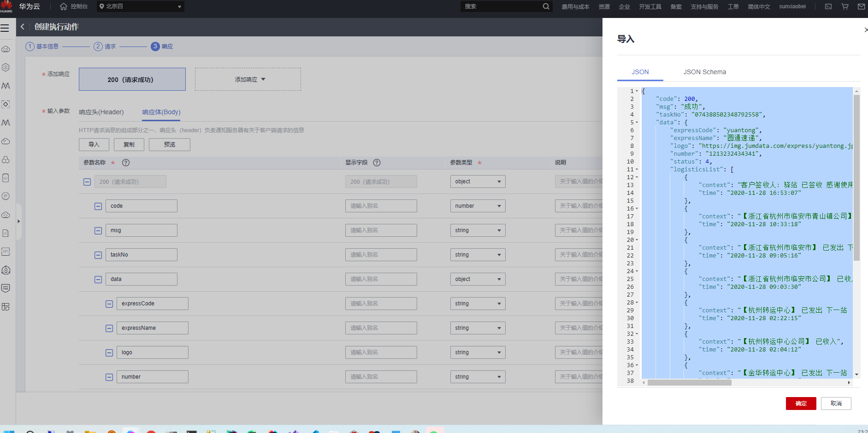The image size is (868, 433).
Task: Click the minus icon on the logo row
Action: click(x=109, y=353)
